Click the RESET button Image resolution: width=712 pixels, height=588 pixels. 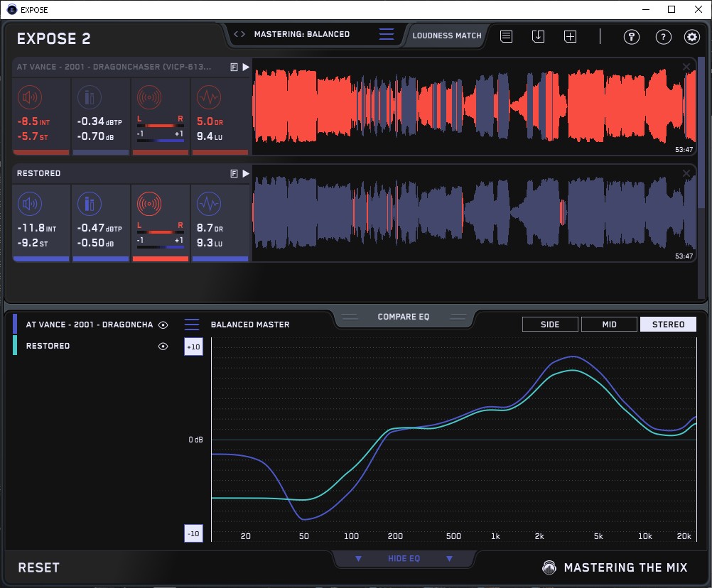pyautogui.click(x=39, y=567)
